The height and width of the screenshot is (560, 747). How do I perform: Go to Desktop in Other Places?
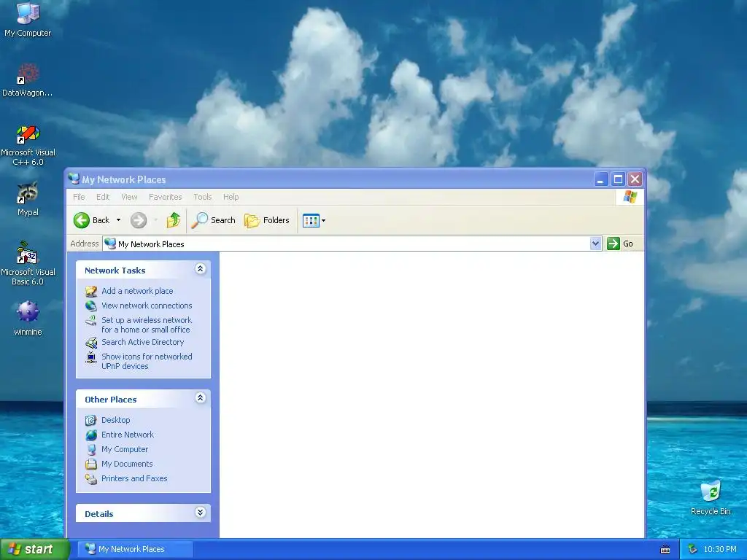coord(116,420)
